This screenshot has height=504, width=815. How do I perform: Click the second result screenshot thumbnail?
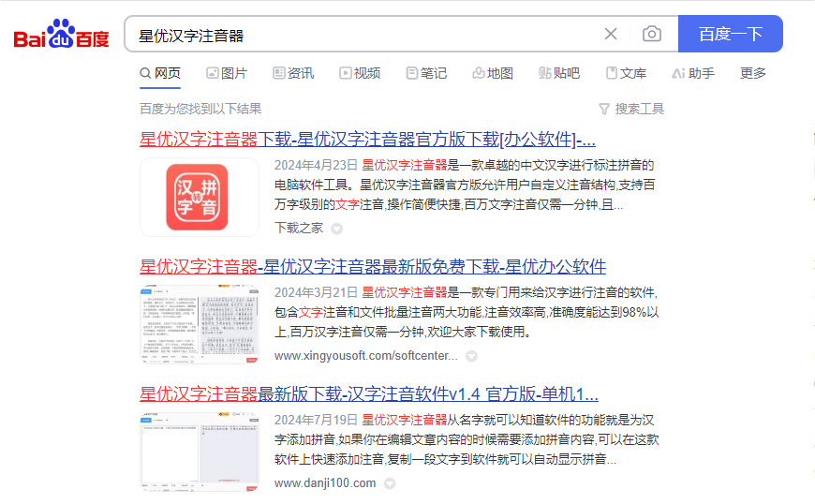tap(200, 324)
